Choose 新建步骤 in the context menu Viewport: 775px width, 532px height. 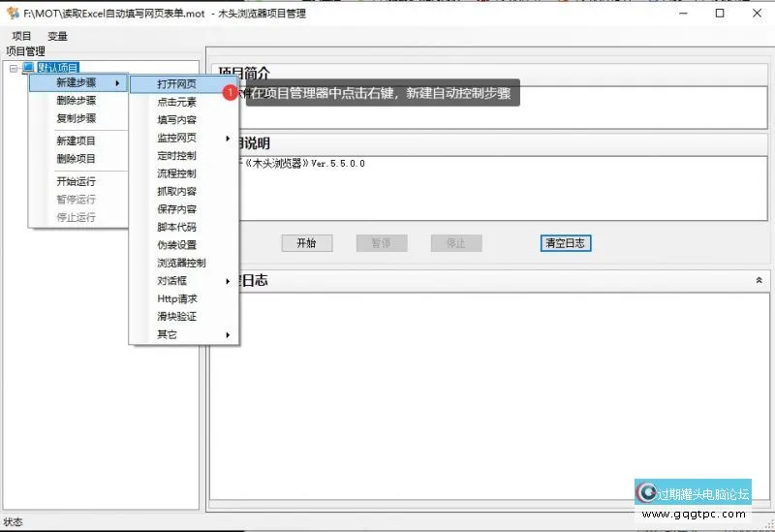[78, 82]
